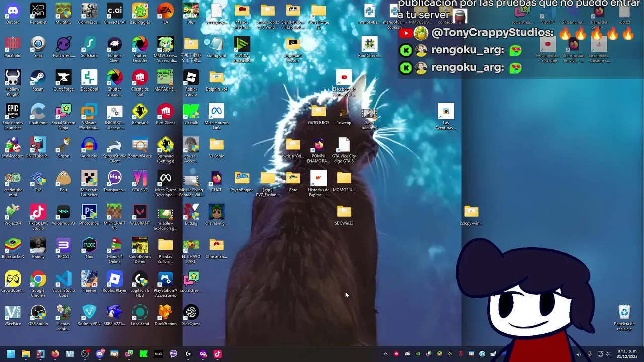Open the CurseForge desktop app icon
Image resolution: width=644 pixels, height=362 pixels.
click(63, 81)
